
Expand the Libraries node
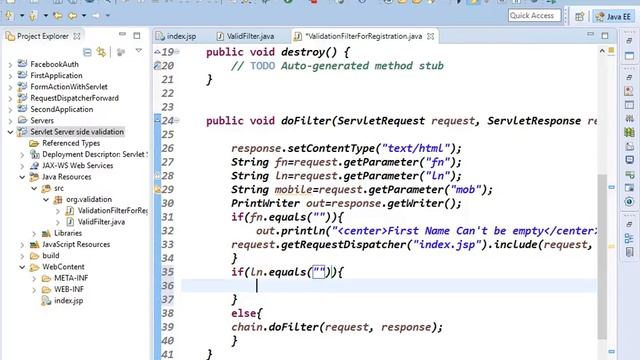34,233
